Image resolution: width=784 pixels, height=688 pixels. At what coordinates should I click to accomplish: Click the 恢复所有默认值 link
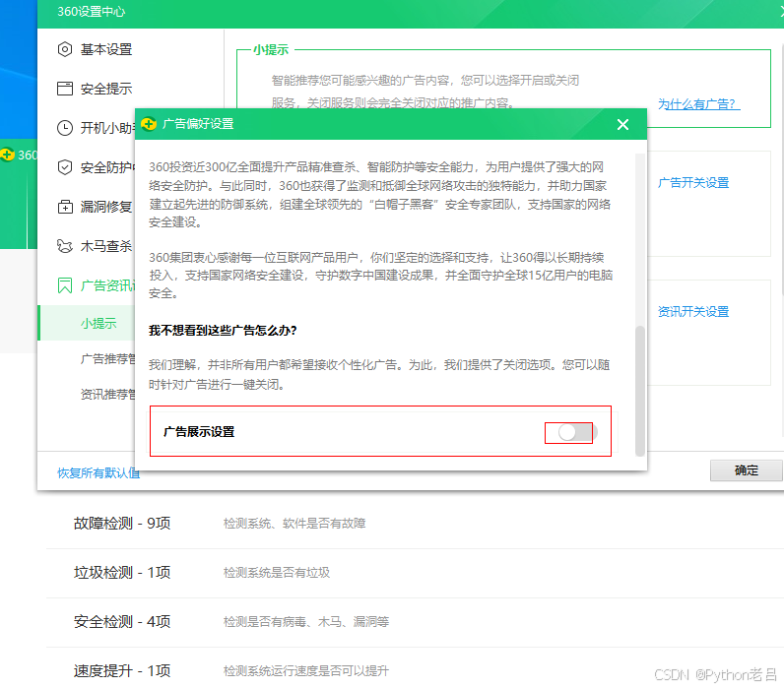pyautogui.click(x=98, y=472)
